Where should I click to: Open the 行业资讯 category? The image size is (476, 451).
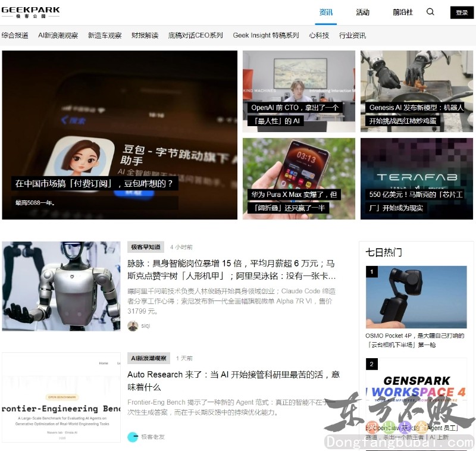(352, 35)
